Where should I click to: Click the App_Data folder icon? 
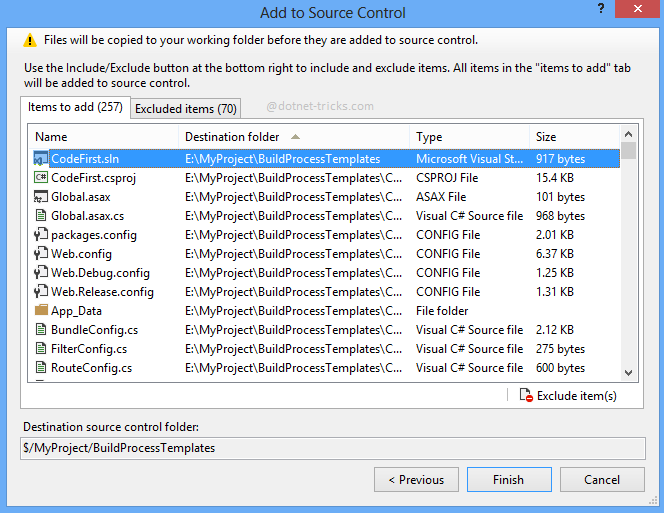(41, 311)
